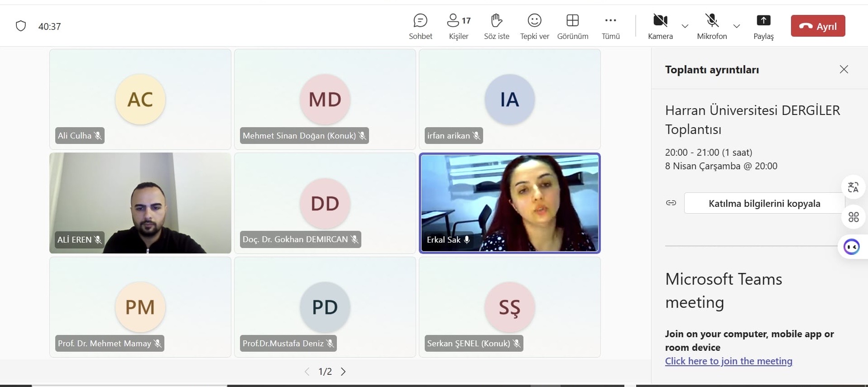868x387 pixels.
Task: Close the Toplantı ayrıntıları panel
Action: [x=844, y=69]
